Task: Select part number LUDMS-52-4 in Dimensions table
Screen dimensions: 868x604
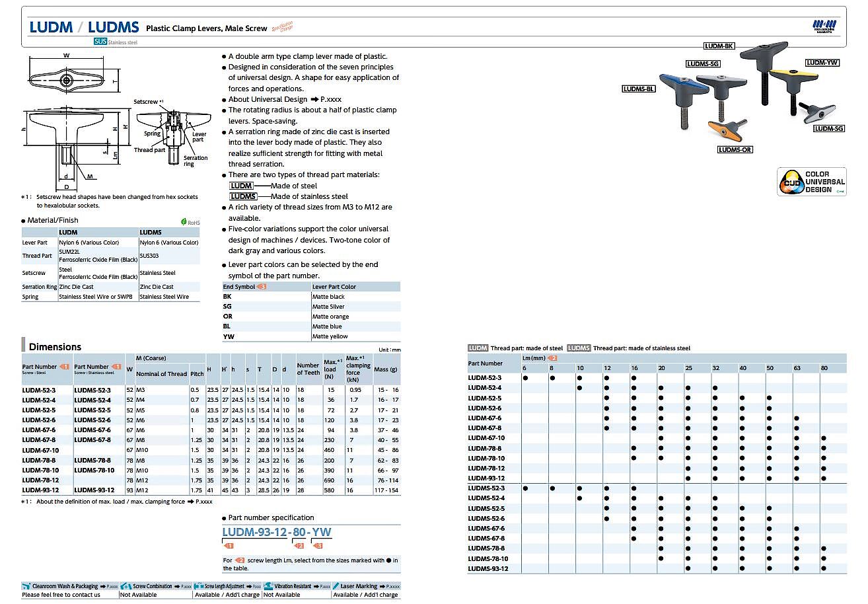Action: 92,400
